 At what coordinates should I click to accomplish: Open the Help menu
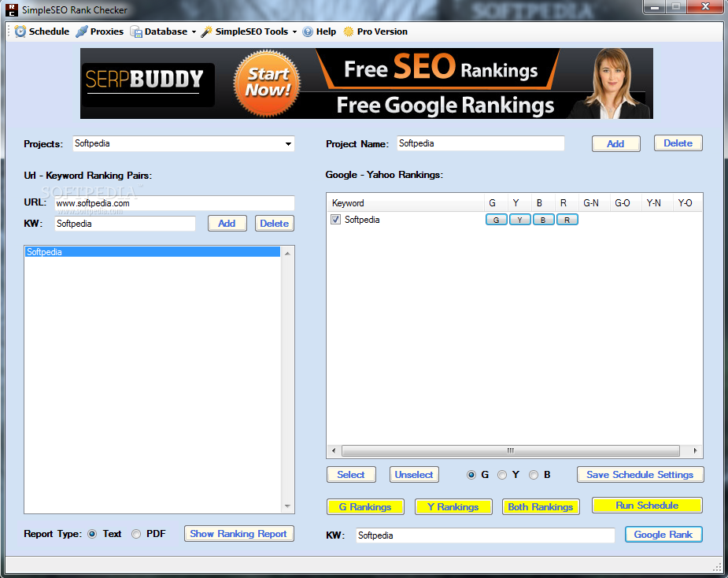320,31
